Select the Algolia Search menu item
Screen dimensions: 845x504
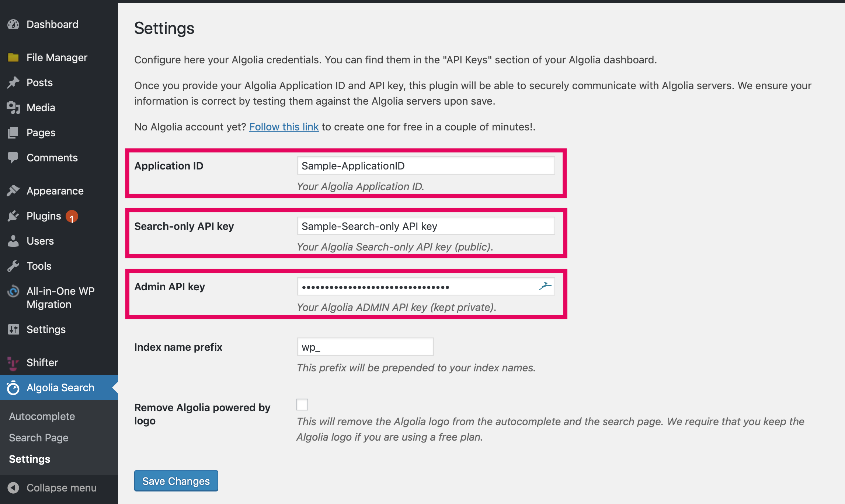point(59,388)
